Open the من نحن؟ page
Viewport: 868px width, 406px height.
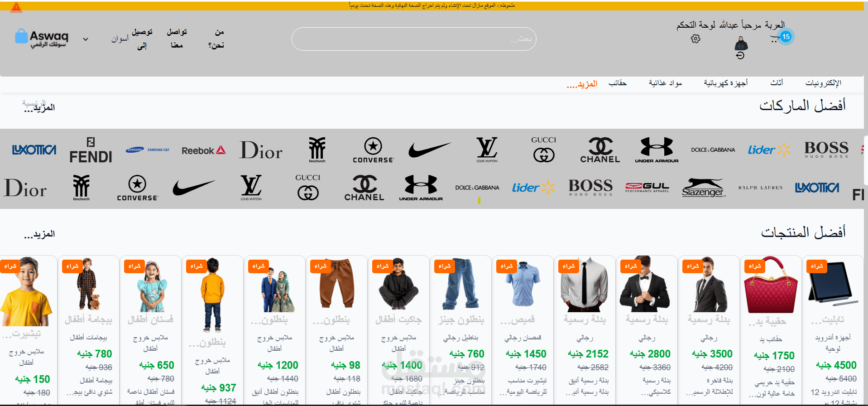216,39
